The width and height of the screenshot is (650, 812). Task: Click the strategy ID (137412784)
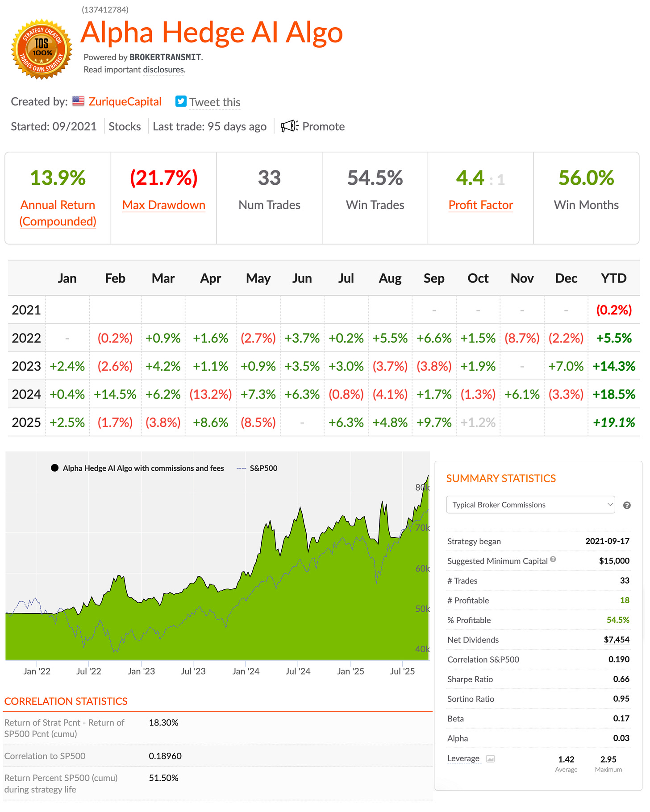pyautogui.click(x=105, y=9)
